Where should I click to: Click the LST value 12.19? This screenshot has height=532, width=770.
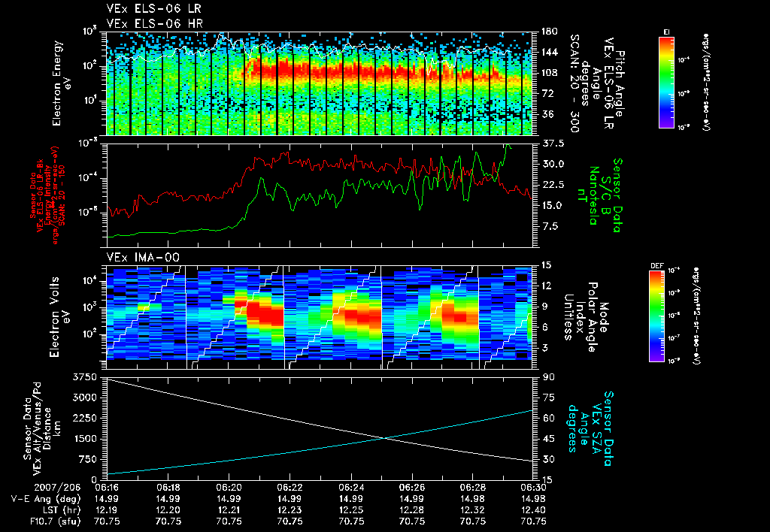(x=107, y=510)
